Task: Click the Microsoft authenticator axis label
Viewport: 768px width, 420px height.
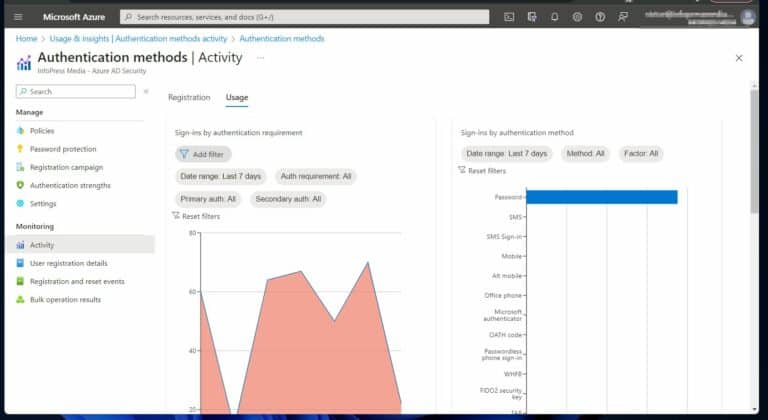Action: (x=503, y=315)
